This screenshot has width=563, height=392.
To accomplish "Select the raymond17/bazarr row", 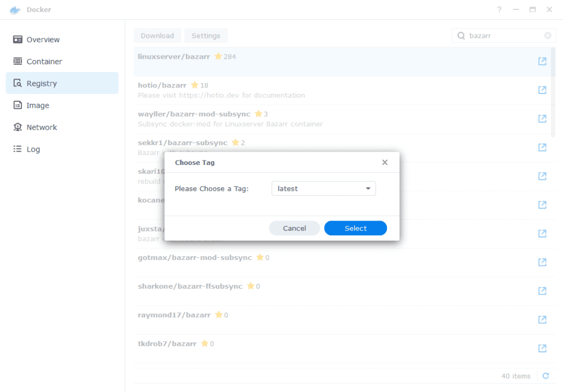I will pyautogui.click(x=342, y=320).
